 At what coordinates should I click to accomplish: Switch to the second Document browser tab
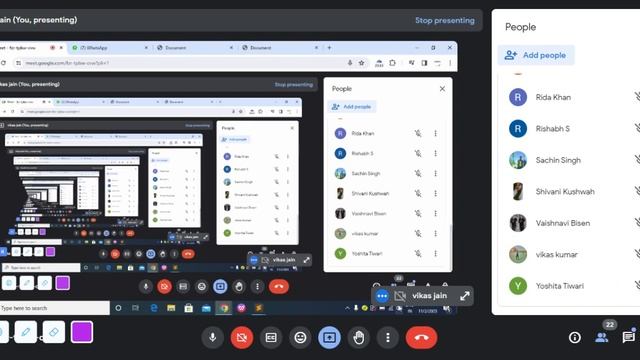(280, 48)
